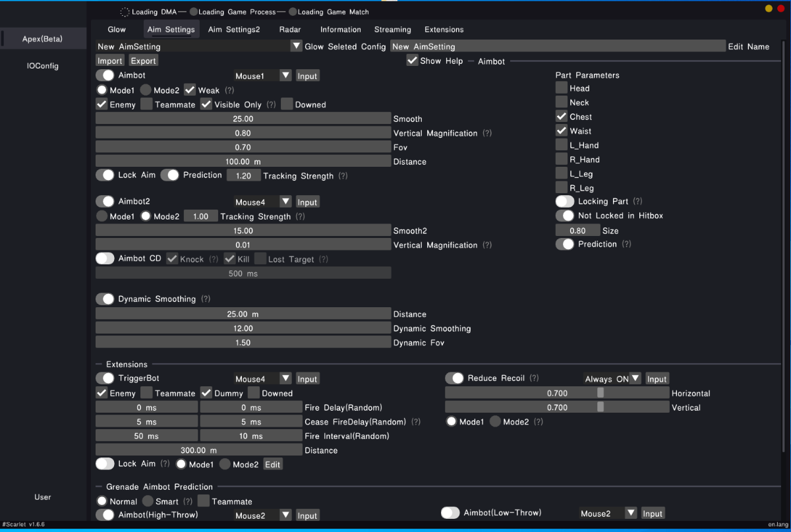Viewport: 791px width, 532px height.
Task: Enable the Head checkbox in Part Parameters
Action: 562,88
